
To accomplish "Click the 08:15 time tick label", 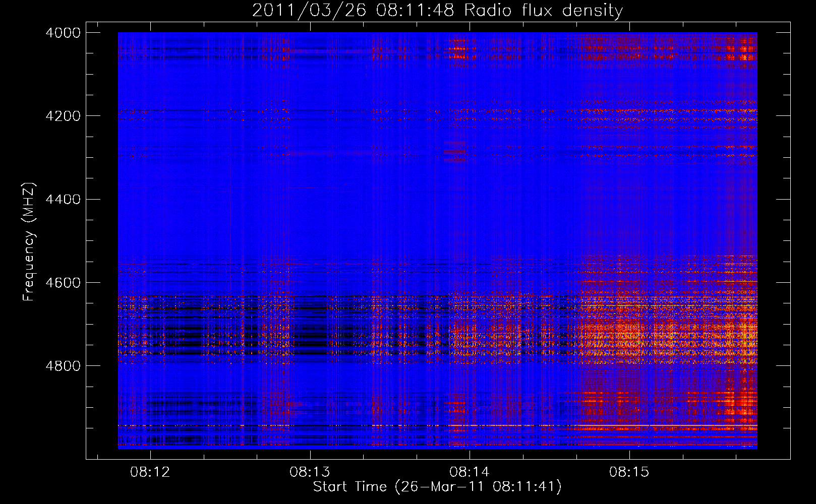I will click(x=629, y=472).
